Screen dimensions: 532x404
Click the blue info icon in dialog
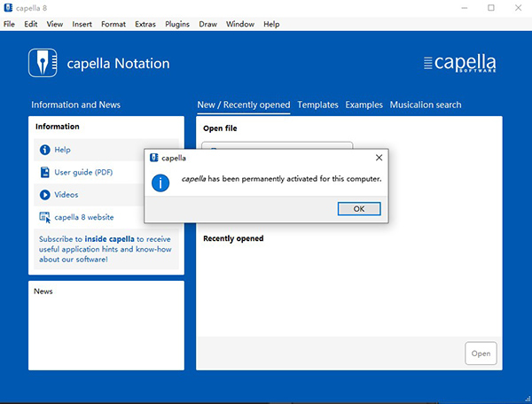160,183
